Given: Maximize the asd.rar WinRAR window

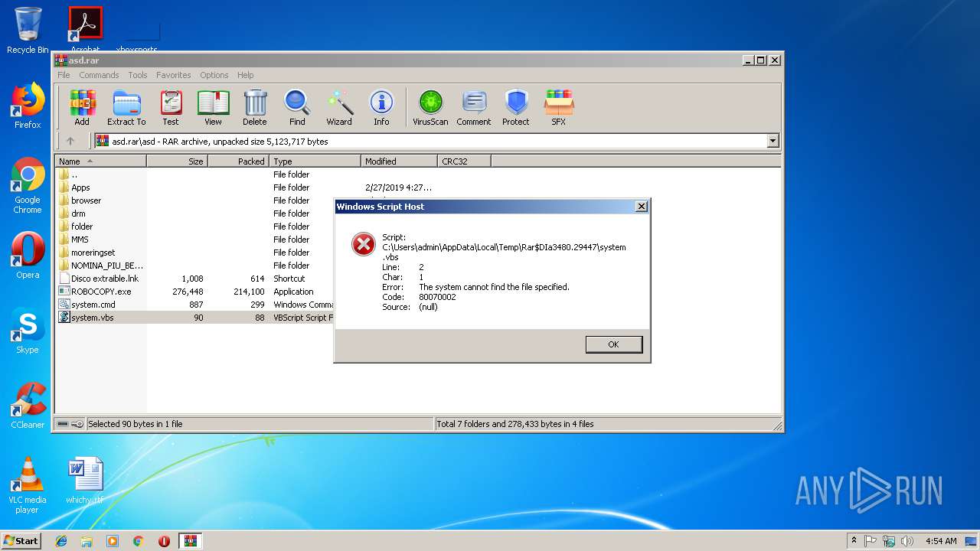Looking at the screenshot, I should 760,60.
